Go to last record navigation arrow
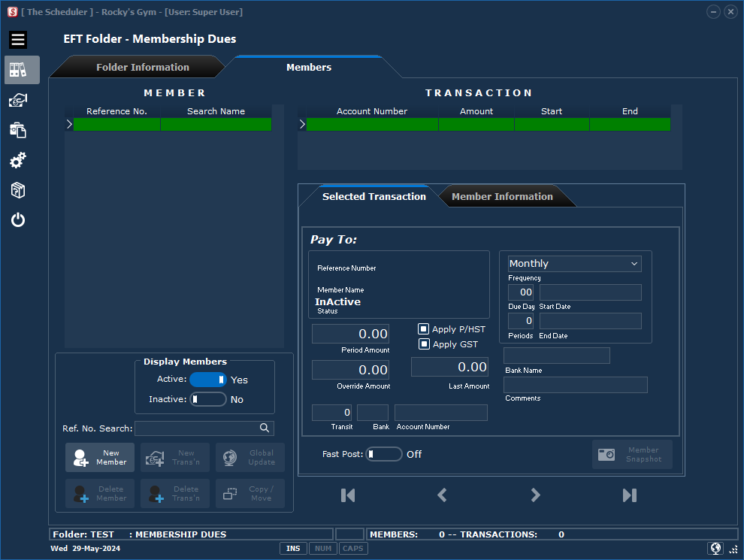Image resolution: width=744 pixels, height=560 pixels. 630,495
